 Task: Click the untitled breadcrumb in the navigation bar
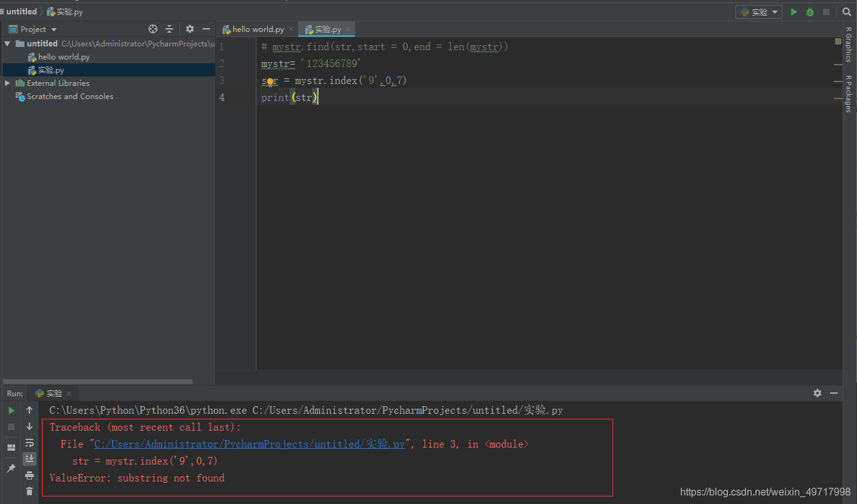tap(21, 11)
